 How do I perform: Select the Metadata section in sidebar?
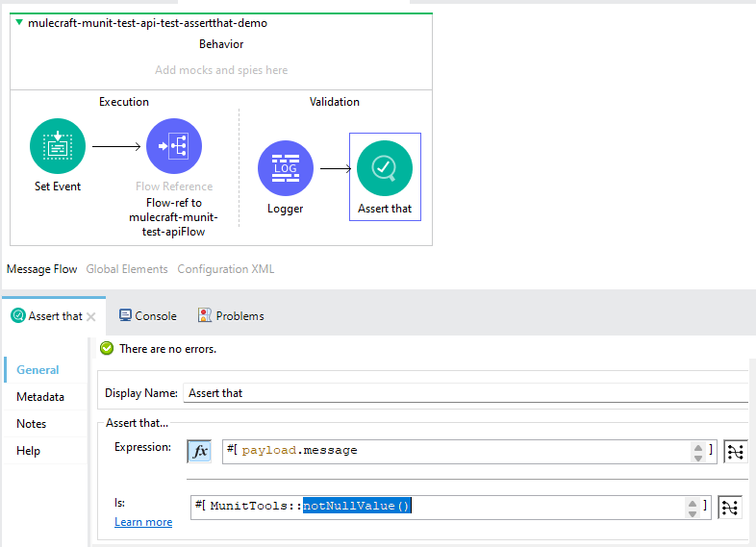click(40, 397)
